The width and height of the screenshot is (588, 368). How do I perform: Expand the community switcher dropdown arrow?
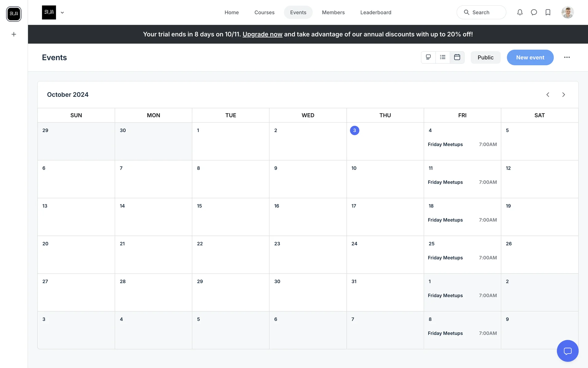point(62,13)
